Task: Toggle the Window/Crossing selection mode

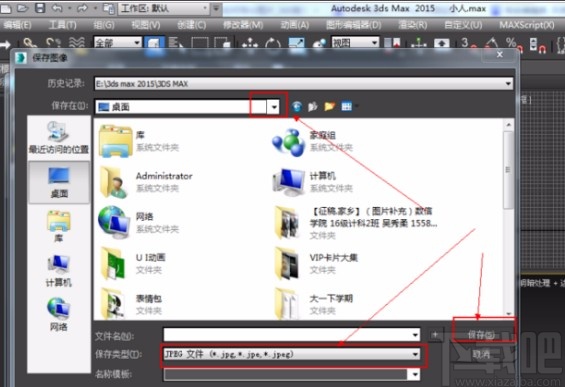Action: tap(223, 44)
